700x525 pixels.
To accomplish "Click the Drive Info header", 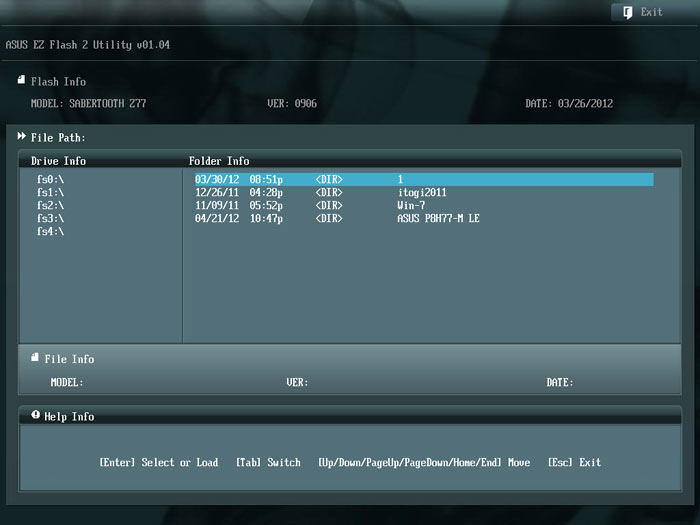I will 58,161.
